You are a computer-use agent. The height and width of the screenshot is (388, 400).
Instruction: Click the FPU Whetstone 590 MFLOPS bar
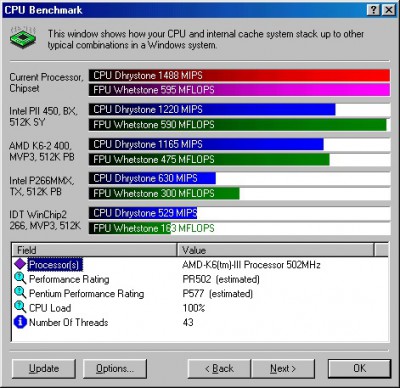(238, 125)
